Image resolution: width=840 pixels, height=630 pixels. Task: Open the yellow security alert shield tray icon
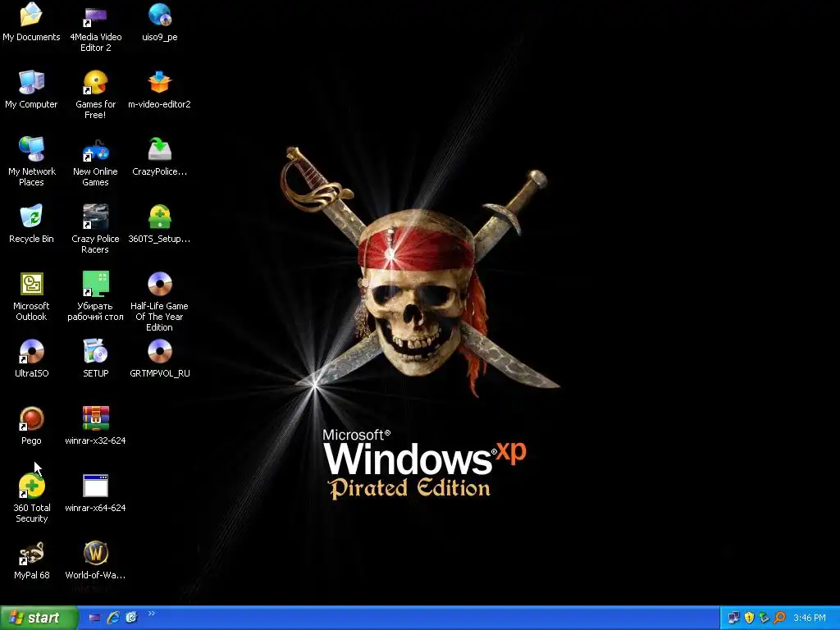749,619
